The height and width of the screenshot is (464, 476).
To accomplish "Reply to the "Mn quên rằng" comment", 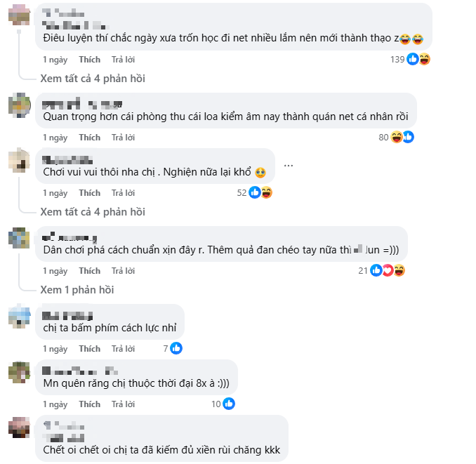I will [123, 404].
